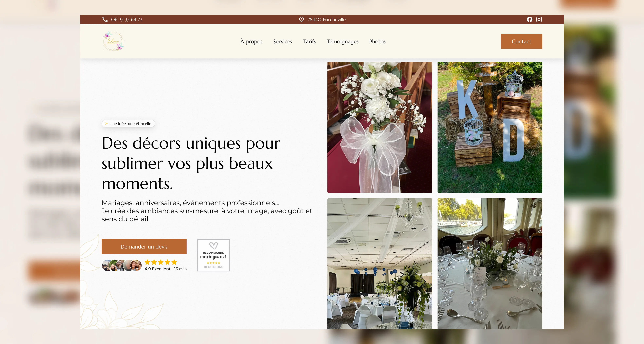Click the 78440 Porcheville address
The width and height of the screenshot is (644, 344).
coord(327,19)
